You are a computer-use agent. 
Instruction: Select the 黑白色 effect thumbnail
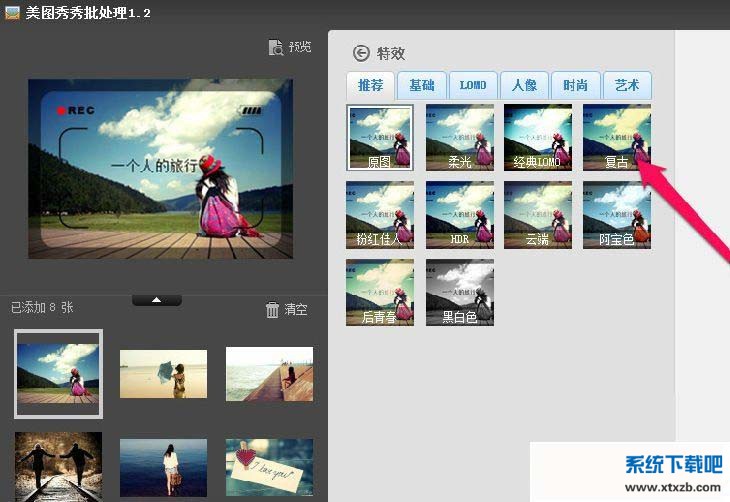[459, 292]
